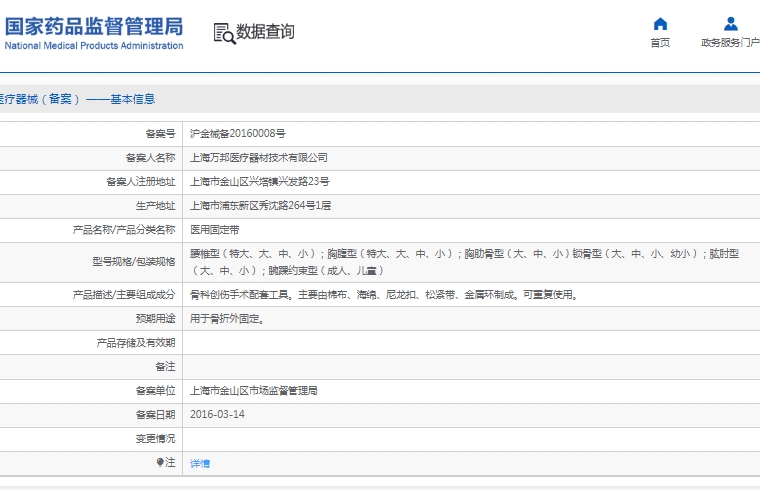Click the 数据查询 heading text
The image size is (760, 490).
click(265, 32)
